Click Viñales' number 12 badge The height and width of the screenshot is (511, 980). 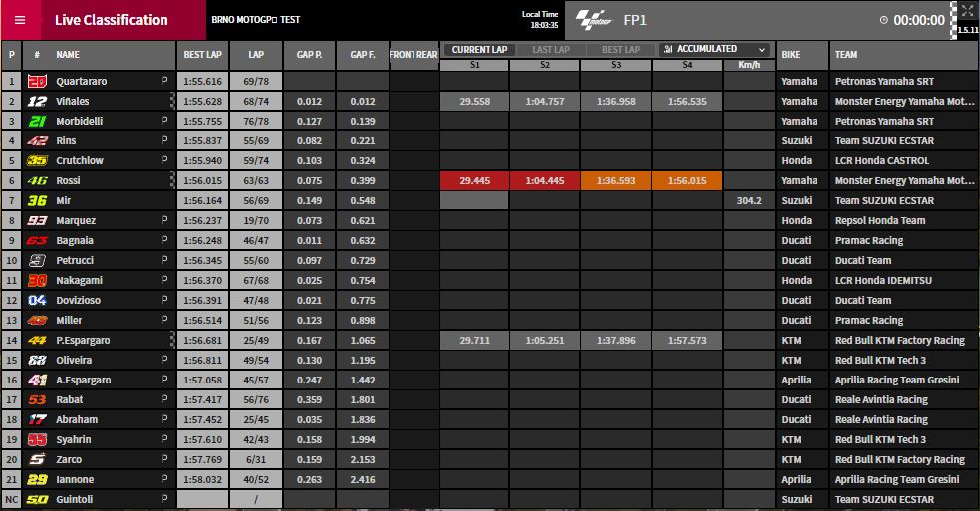click(x=37, y=102)
